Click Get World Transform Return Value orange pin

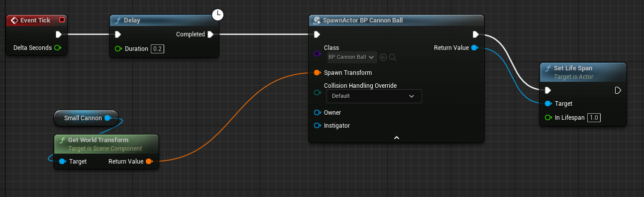click(x=149, y=162)
